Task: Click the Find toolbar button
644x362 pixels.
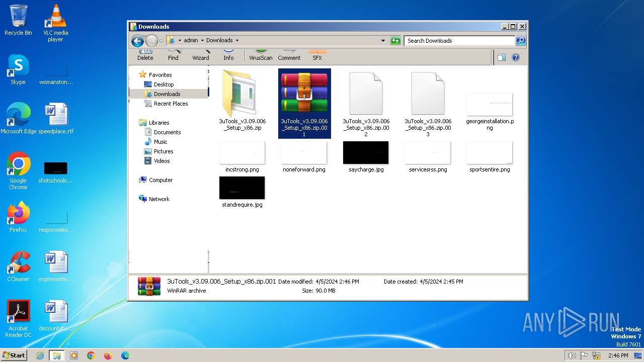Action: coord(173,55)
